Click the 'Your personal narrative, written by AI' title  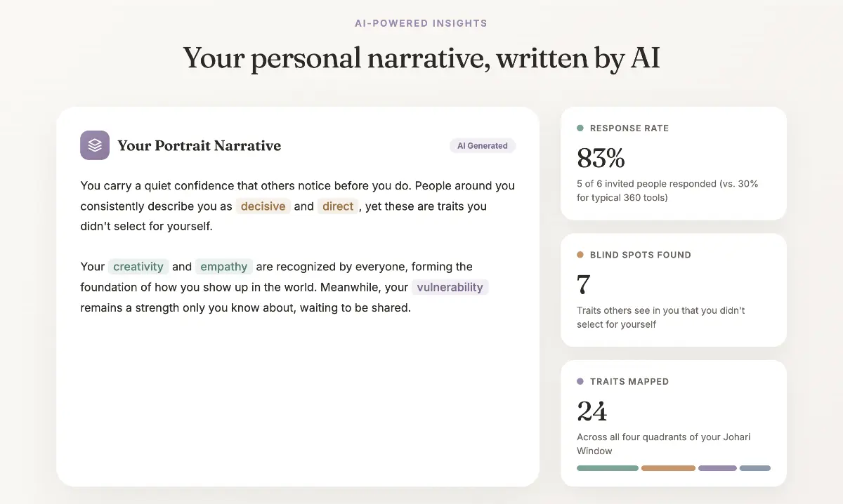(x=421, y=58)
